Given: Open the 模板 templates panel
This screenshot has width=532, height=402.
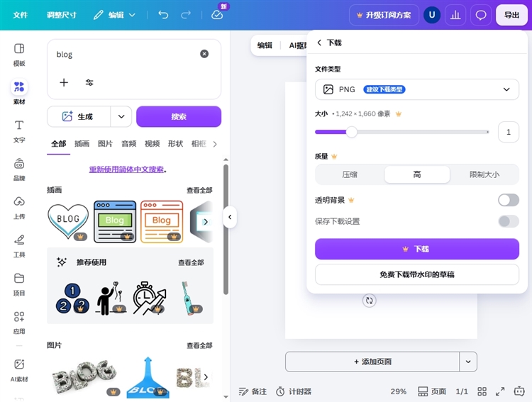Looking at the screenshot, I should (x=19, y=55).
